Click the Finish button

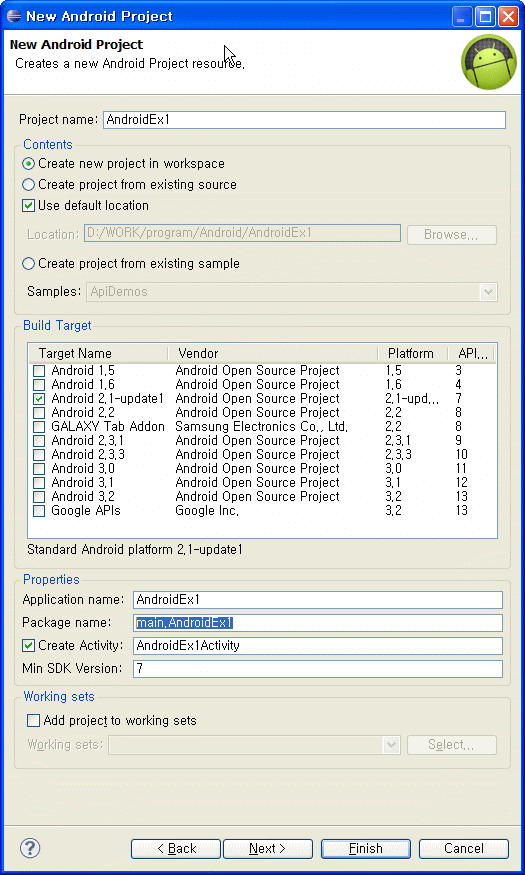click(366, 849)
